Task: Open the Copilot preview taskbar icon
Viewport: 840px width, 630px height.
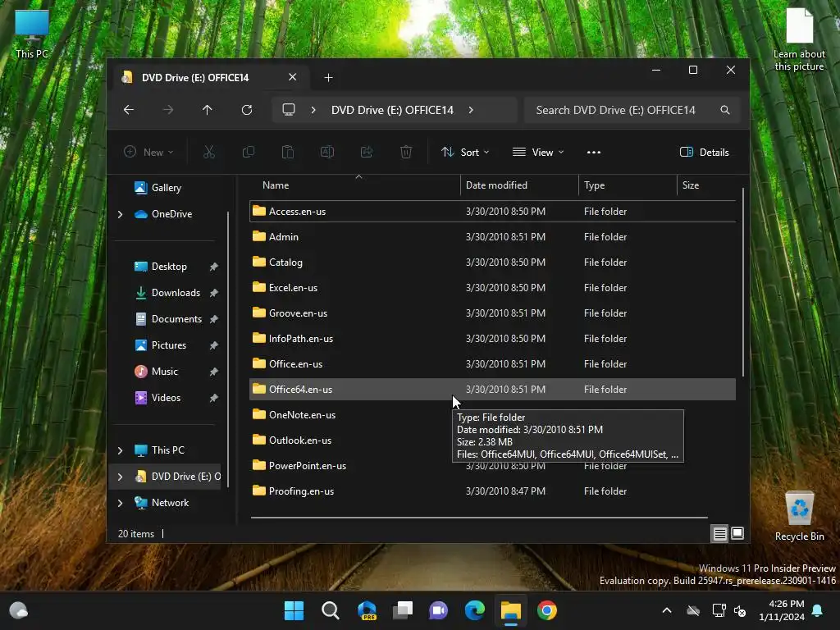Action: click(x=367, y=610)
